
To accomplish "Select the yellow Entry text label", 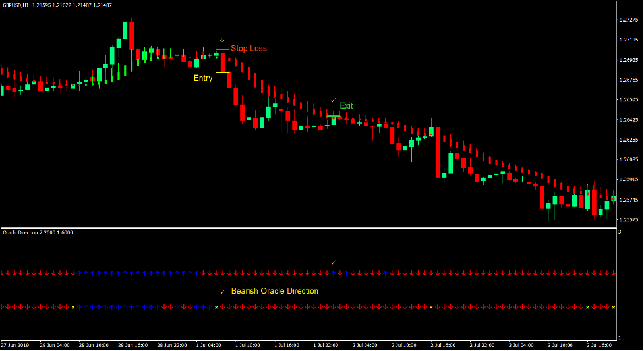I will 203,78.
